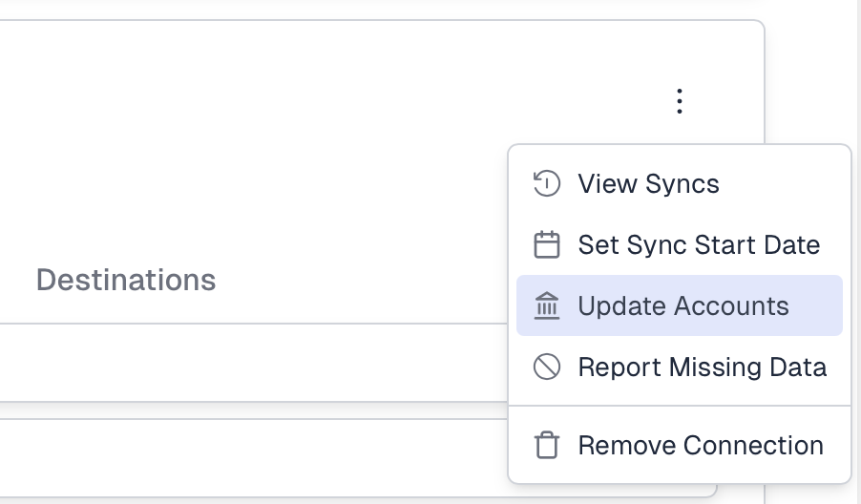Screen dimensions: 861x504
Task: Click the trash can icon for Remove Connection
Action: pos(546,446)
